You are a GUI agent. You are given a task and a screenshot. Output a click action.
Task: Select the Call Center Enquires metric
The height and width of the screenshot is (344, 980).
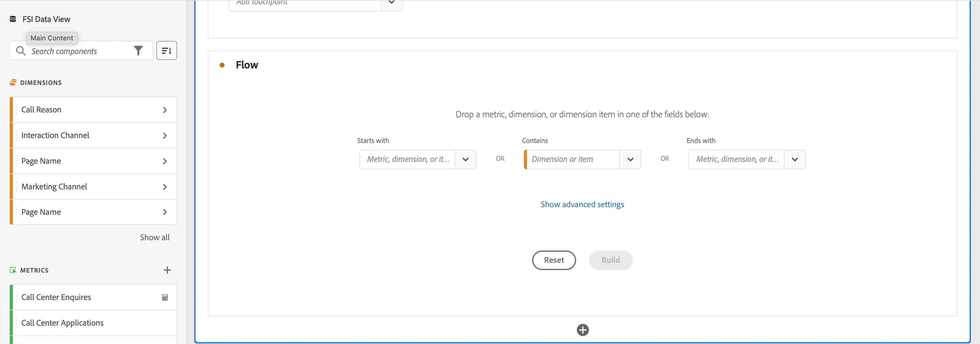click(93, 298)
